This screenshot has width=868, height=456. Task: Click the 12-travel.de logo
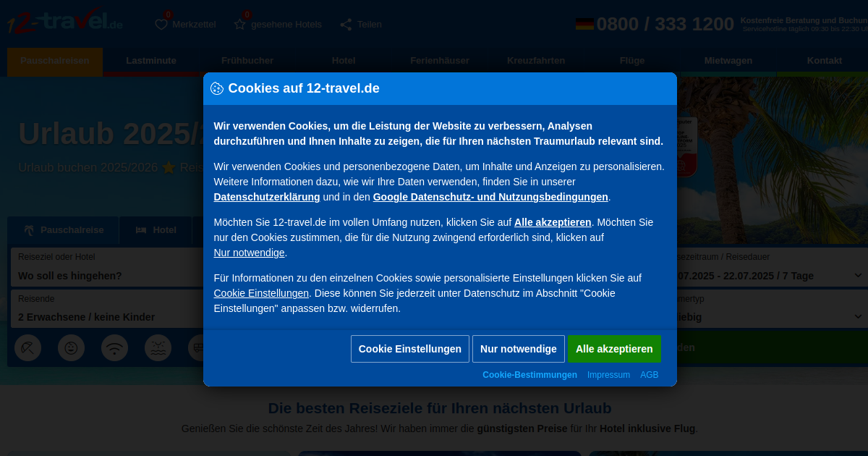pyautogui.click(x=65, y=22)
